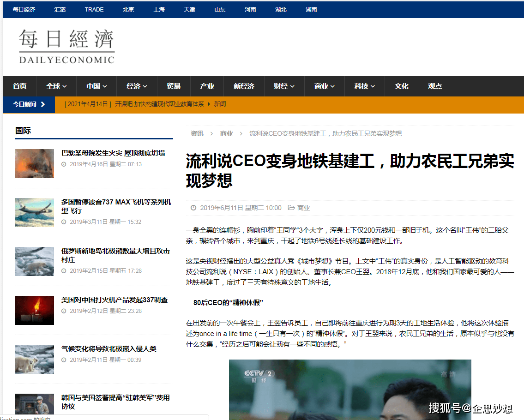The height and width of the screenshot is (420, 524).
Task: Click the Boeing airplane thumbnail
Action: click(x=35, y=212)
